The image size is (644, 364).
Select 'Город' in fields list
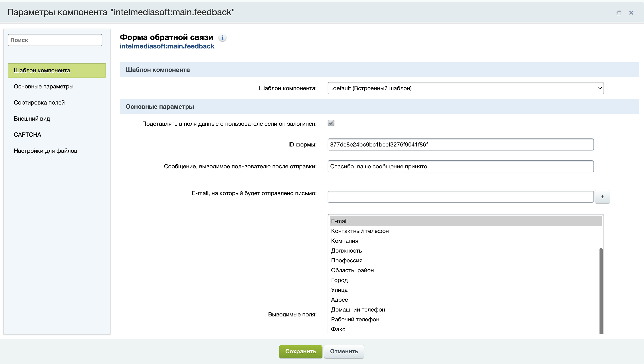[x=466, y=280]
